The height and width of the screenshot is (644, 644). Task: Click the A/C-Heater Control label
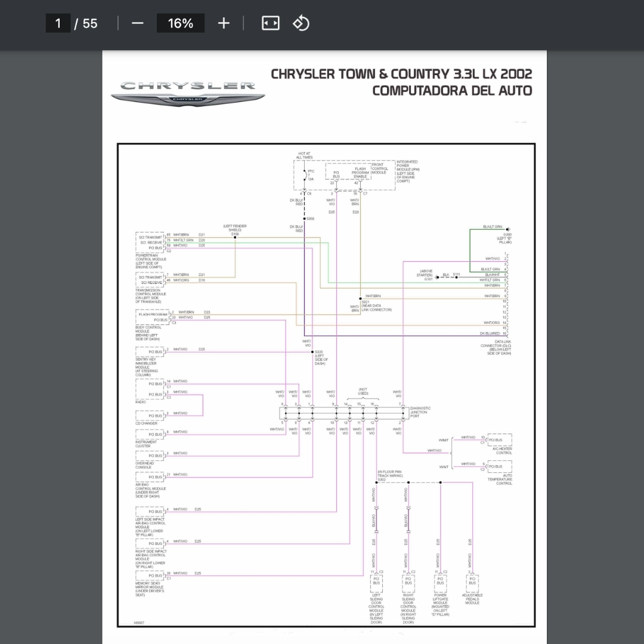502,451
